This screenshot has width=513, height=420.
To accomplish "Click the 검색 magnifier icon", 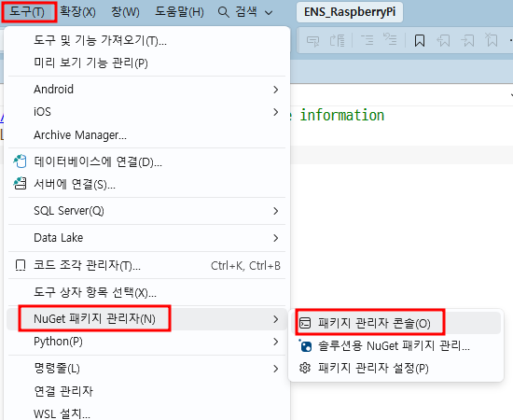I will (x=224, y=12).
